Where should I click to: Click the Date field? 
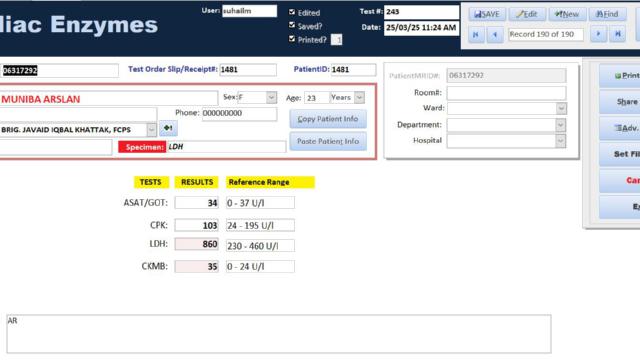click(x=421, y=28)
